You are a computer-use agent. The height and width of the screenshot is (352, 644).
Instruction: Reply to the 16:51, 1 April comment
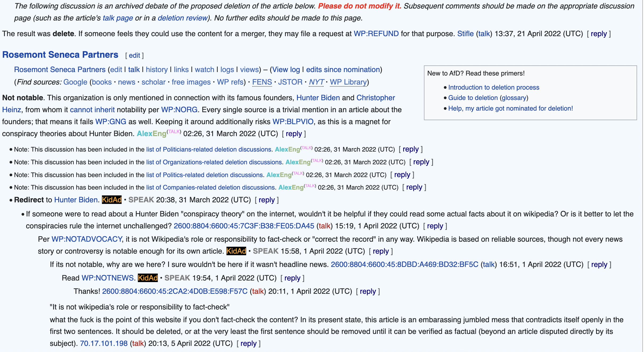[599, 265]
